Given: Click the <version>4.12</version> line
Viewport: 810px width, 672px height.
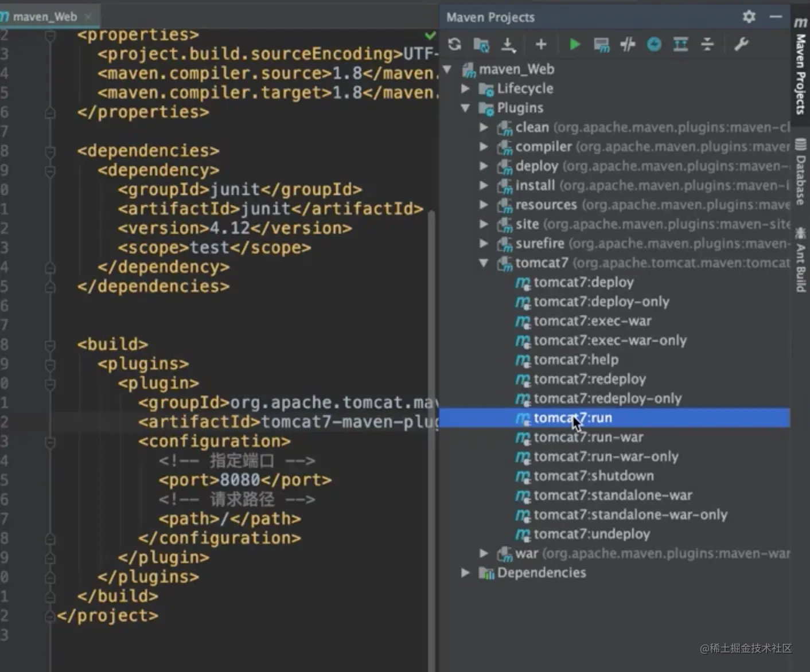Looking at the screenshot, I should [235, 228].
